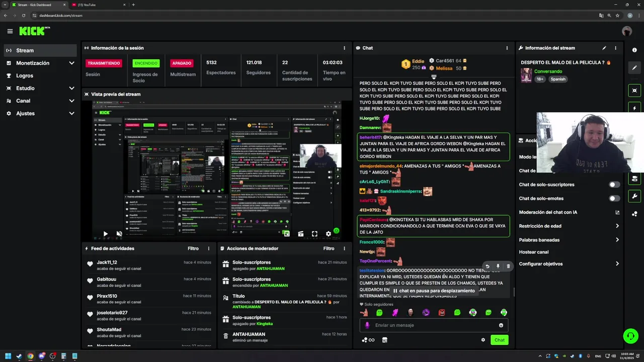Send message with green Chat button
Image resolution: width=644 pixels, height=362 pixels.
pyautogui.click(x=499, y=340)
